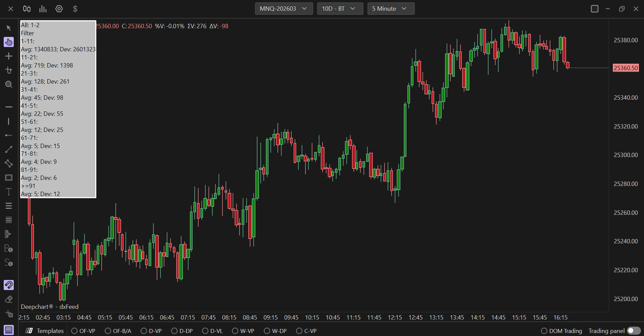This screenshot has width=644, height=336.
Task: Open the Templates menu
Action: 45,331
